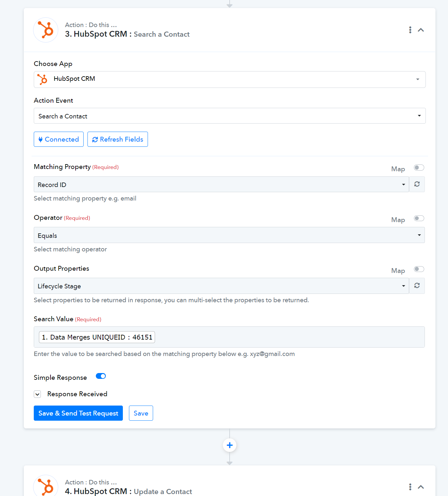Collapse step 4 Update a Contact
The image size is (448, 496).
pyautogui.click(x=421, y=487)
